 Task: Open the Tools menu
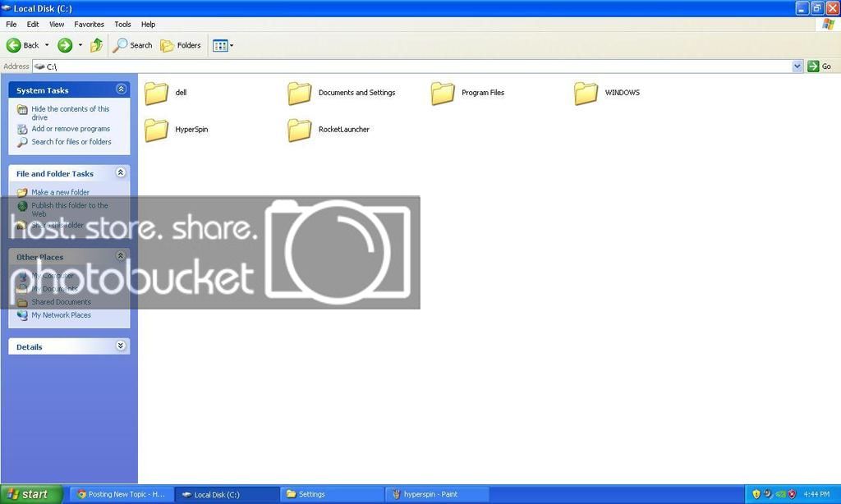tap(122, 25)
